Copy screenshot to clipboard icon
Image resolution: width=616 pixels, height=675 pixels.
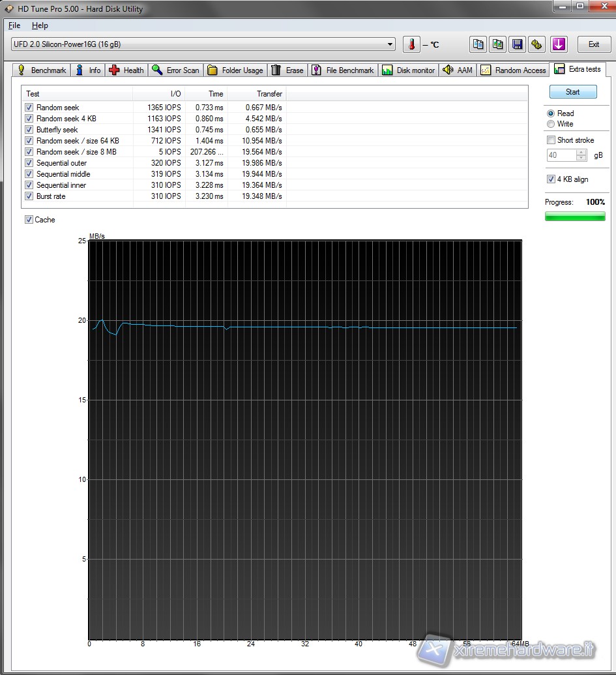[498, 44]
